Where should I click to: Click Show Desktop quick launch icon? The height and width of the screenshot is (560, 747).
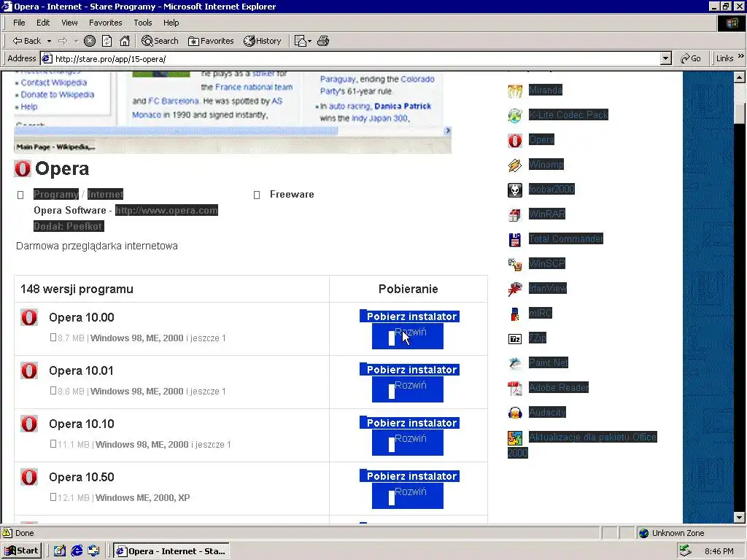pos(60,551)
